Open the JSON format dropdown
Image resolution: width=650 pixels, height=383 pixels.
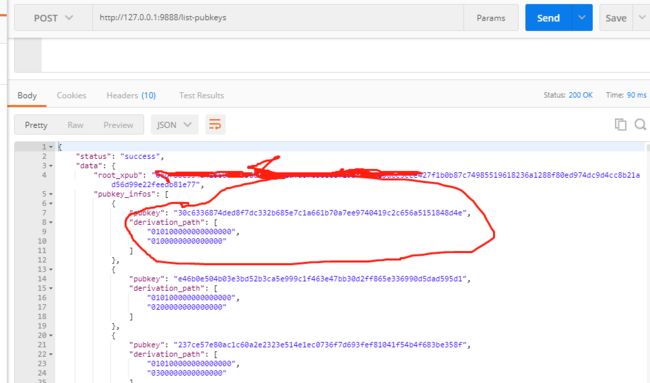pyautogui.click(x=174, y=125)
